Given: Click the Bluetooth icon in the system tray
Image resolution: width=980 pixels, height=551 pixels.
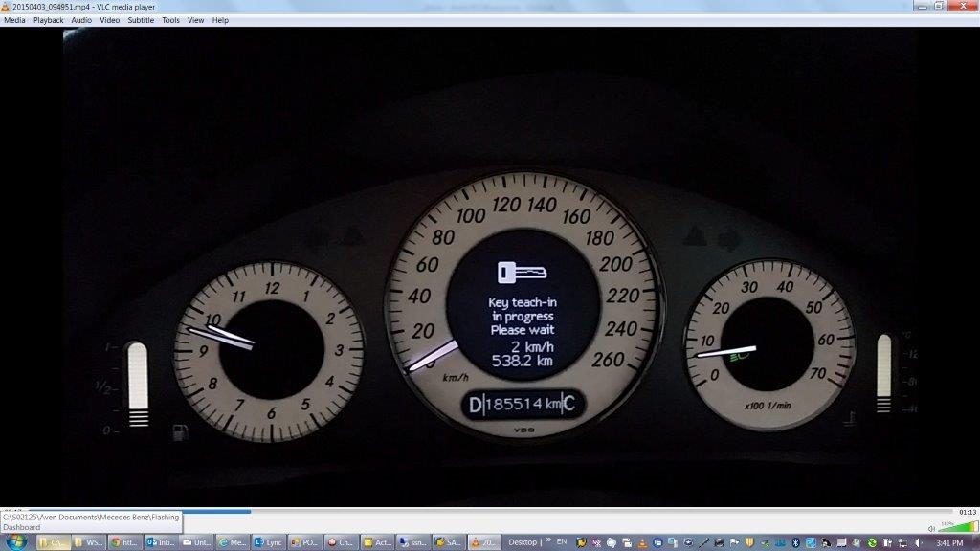Looking at the screenshot, I should [795, 542].
